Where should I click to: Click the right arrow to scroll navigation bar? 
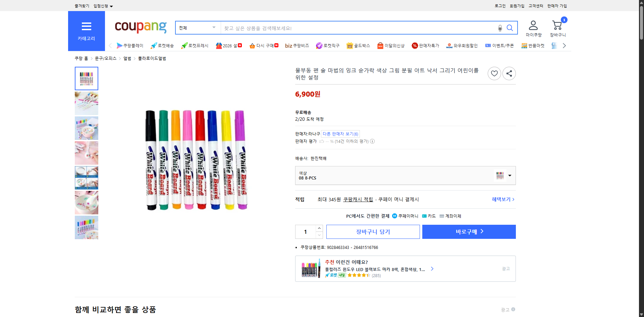(x=564, y=46)
